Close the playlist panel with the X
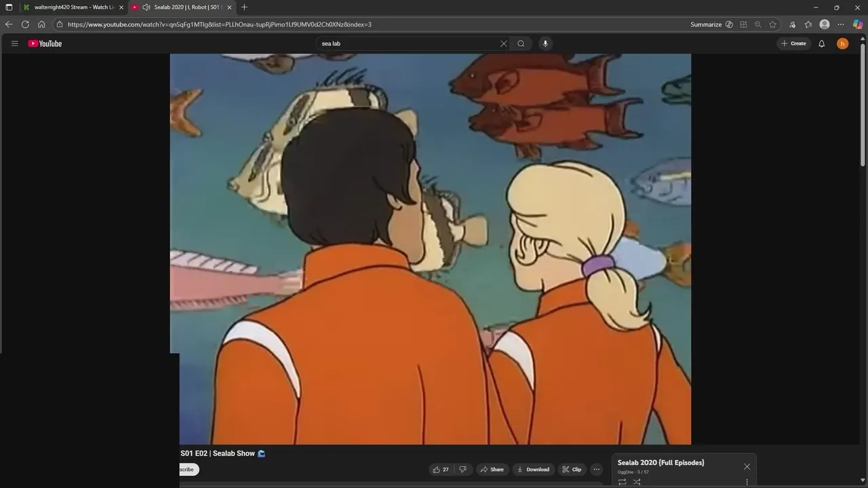 coord(747,466)
